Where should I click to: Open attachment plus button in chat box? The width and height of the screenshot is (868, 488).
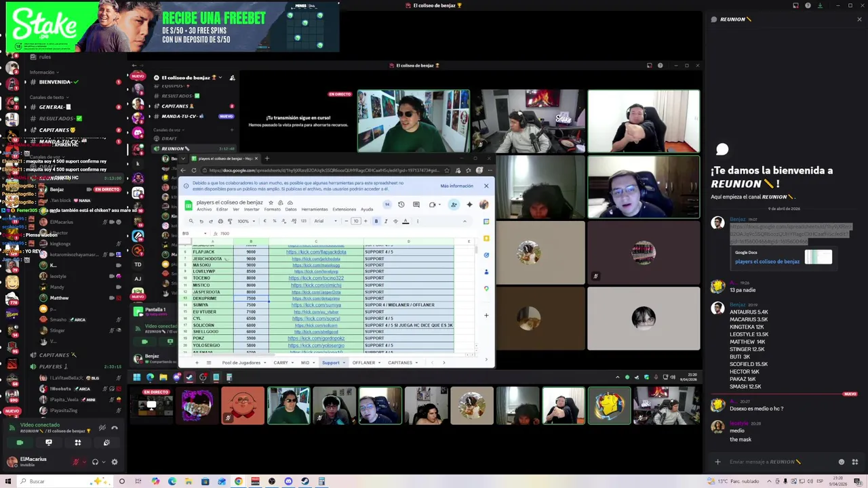717,462
